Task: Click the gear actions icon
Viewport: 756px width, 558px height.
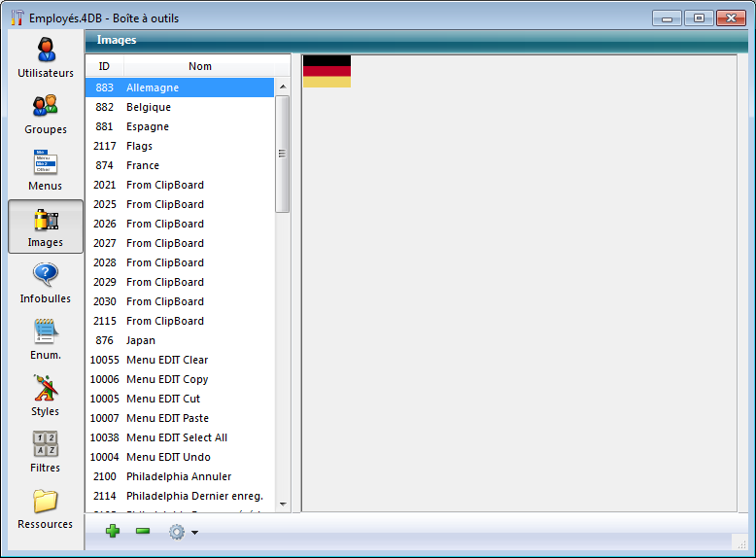Action: click(177, 532)
